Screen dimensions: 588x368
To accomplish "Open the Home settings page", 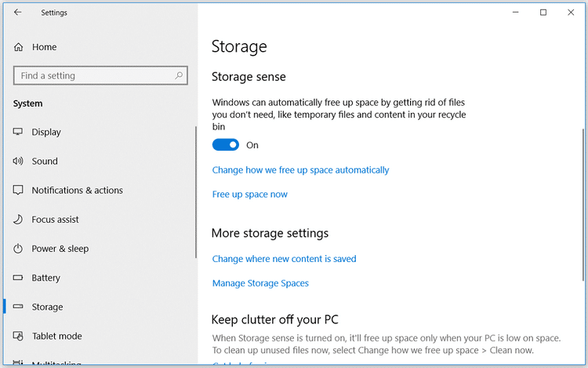I will tap(44, 47).
